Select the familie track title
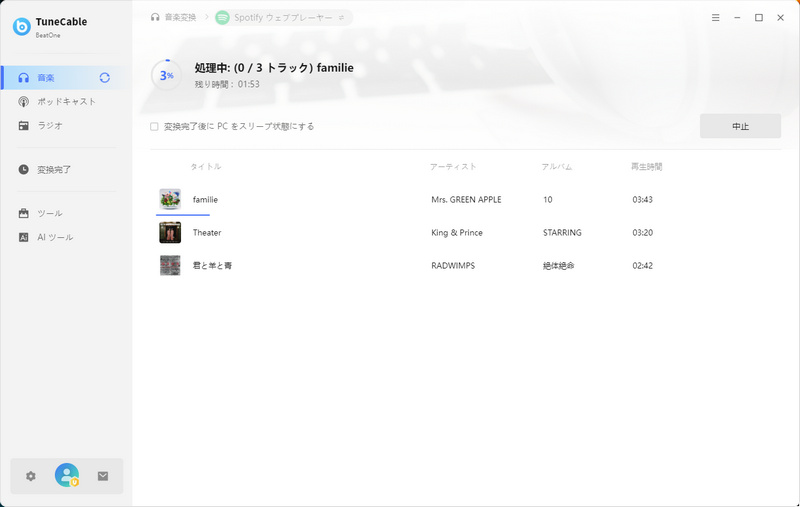Viewport: 800px width, 507px height. 205,199
